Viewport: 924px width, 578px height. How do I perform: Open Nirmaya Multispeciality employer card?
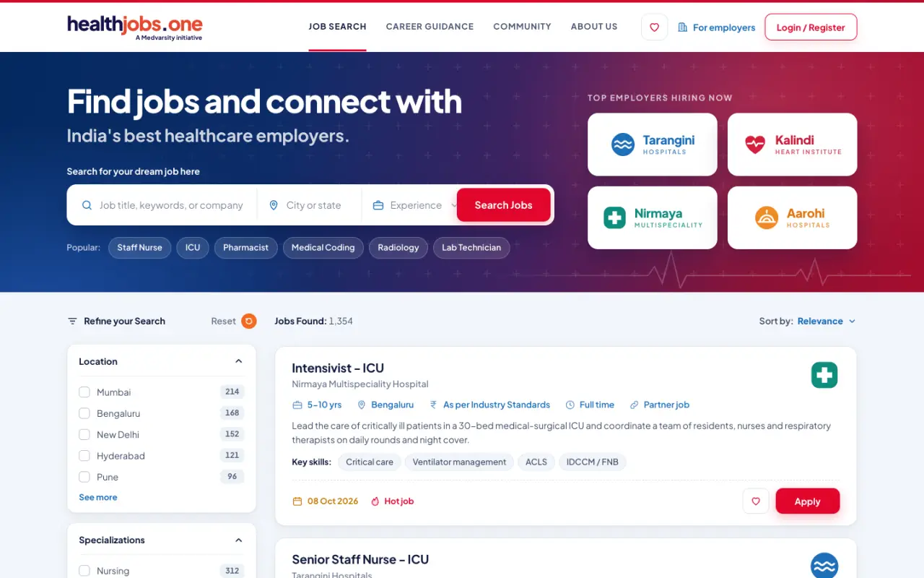653,217
